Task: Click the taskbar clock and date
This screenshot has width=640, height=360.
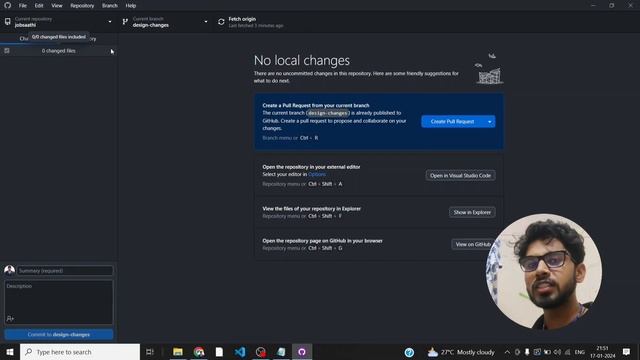Action: (x=602, y=352)
